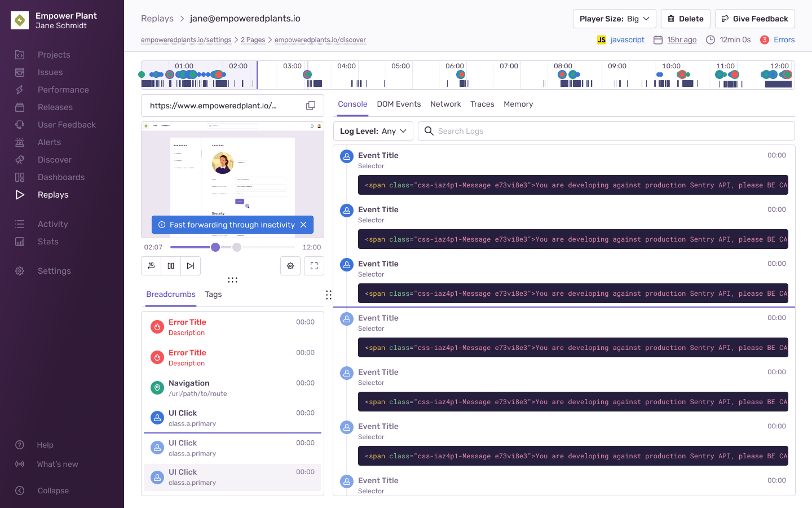
Task: Grab the vertical panel divider handle
Action: 329,295
